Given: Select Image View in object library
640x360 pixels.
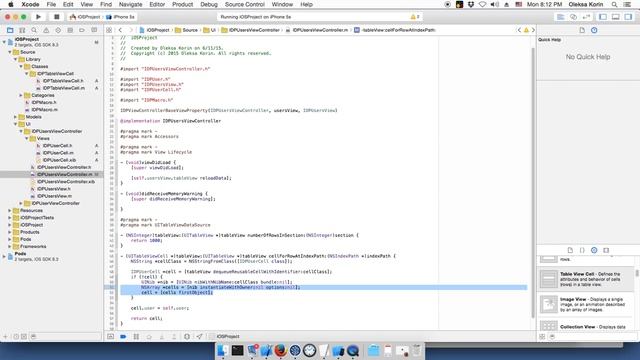Looking at the screenshot, I should (x=586, y=304).
